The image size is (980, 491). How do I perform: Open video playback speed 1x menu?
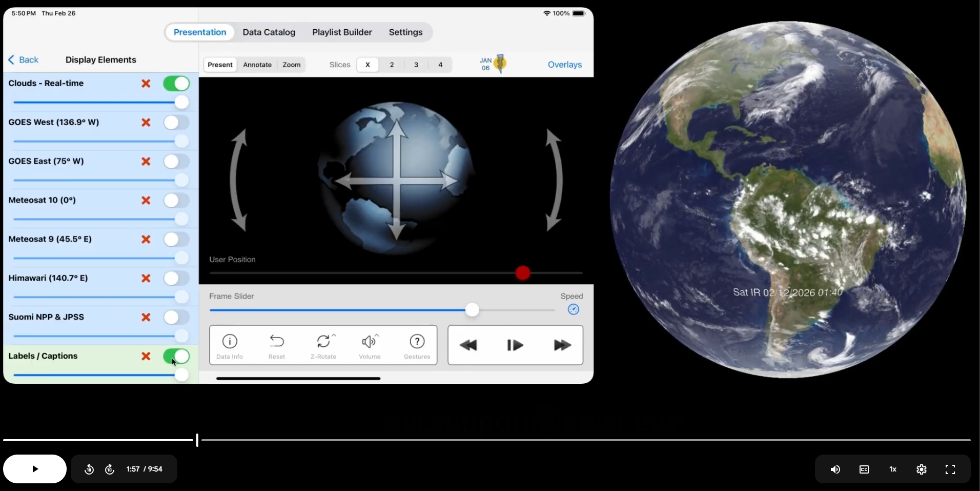893,469
